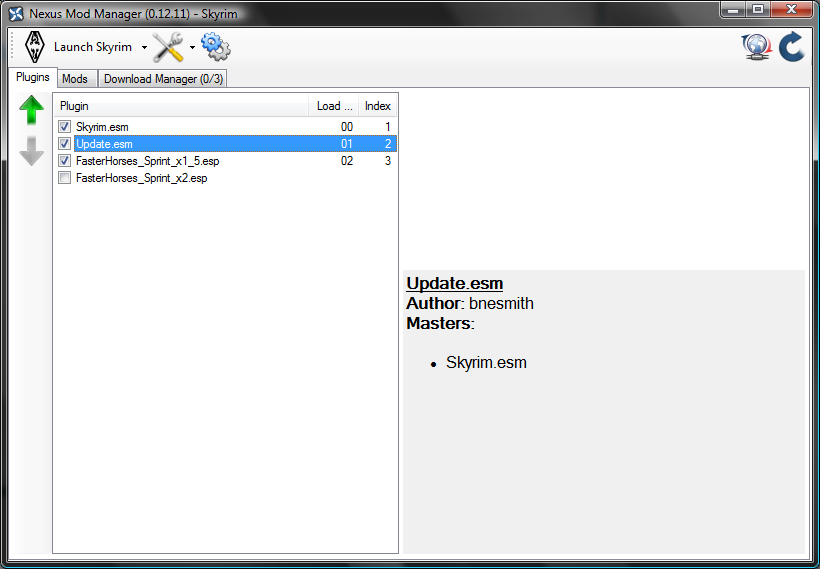Select the Skyrim.esm plugin row

226,127
